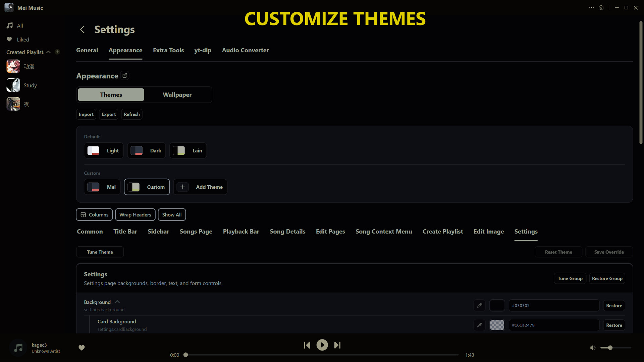Pick Card Background color with eyedropper

480,325
